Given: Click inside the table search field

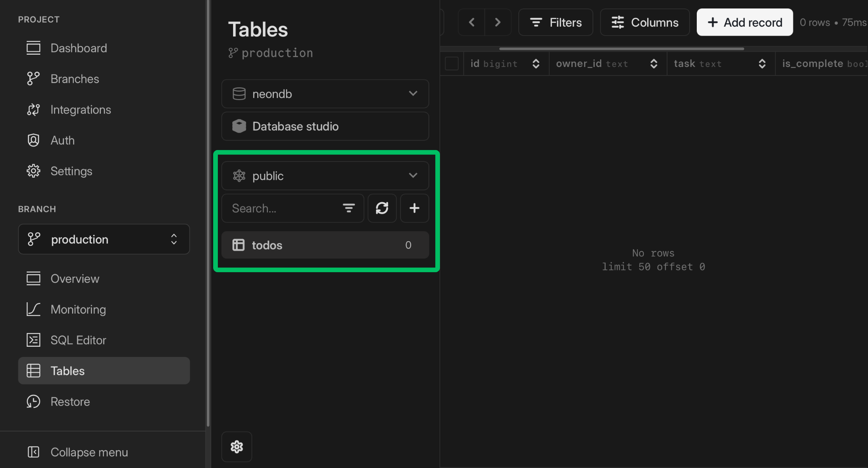Looking at the screenshot, I should point(280,208).
